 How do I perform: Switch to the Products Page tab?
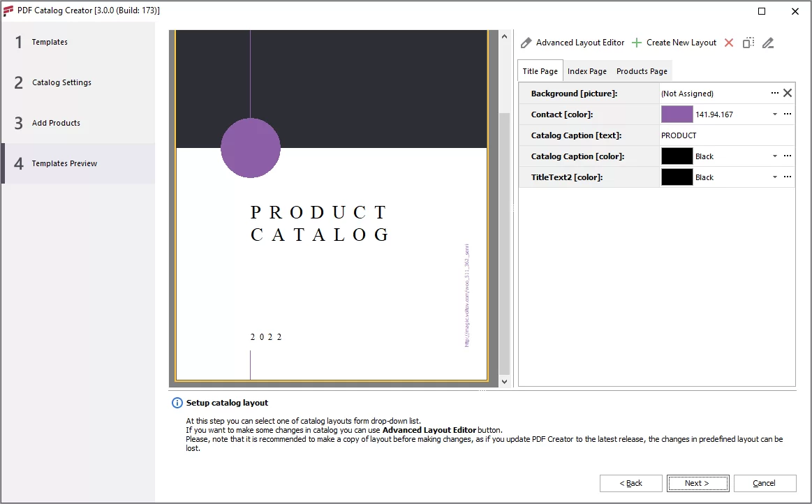pyautogui.click(x=641, y=71)
